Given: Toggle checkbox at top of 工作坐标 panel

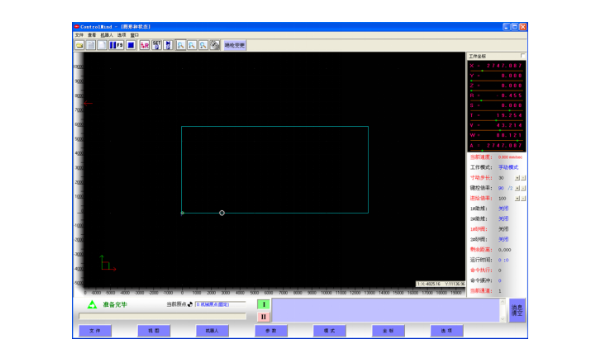Looking at the screenshot, I should [x=523, y=56].
